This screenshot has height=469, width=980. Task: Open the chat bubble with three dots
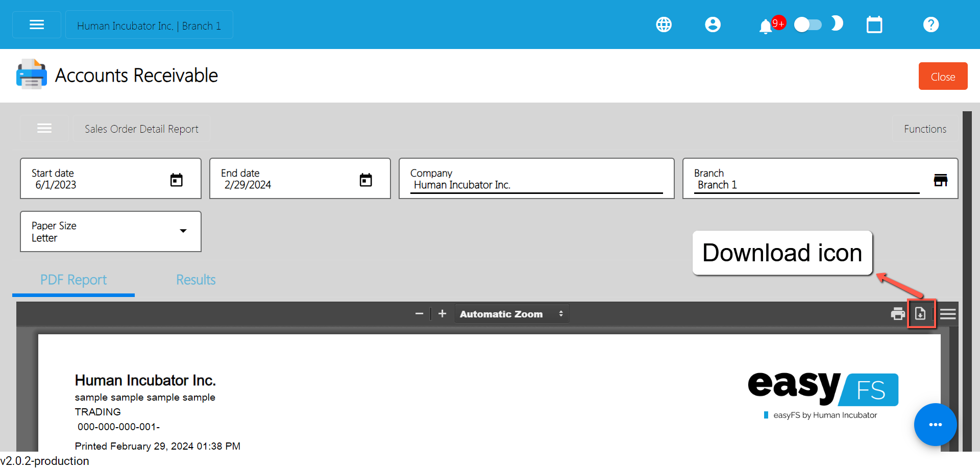[935, 425]
